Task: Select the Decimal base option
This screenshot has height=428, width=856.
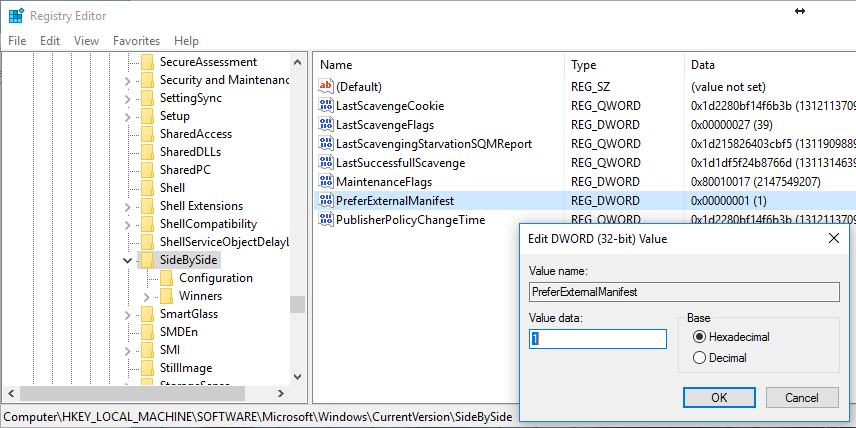Action: coord(699,358)
